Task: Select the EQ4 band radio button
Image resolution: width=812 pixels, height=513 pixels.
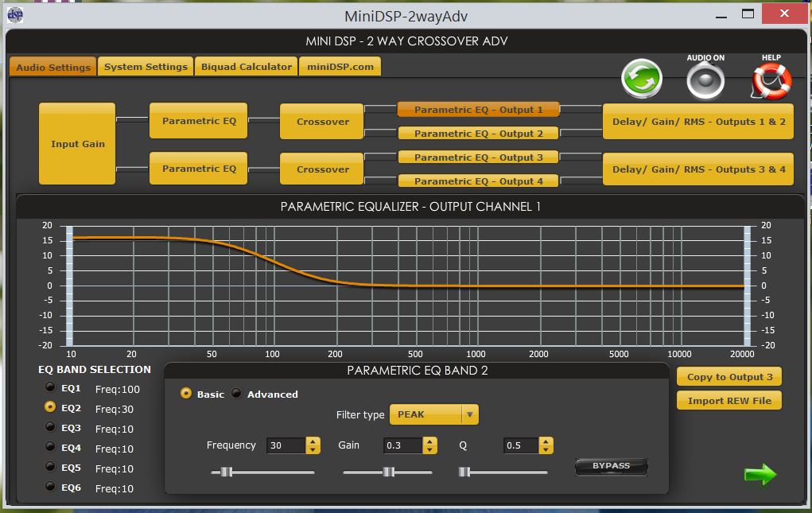Action: point(50,446)
